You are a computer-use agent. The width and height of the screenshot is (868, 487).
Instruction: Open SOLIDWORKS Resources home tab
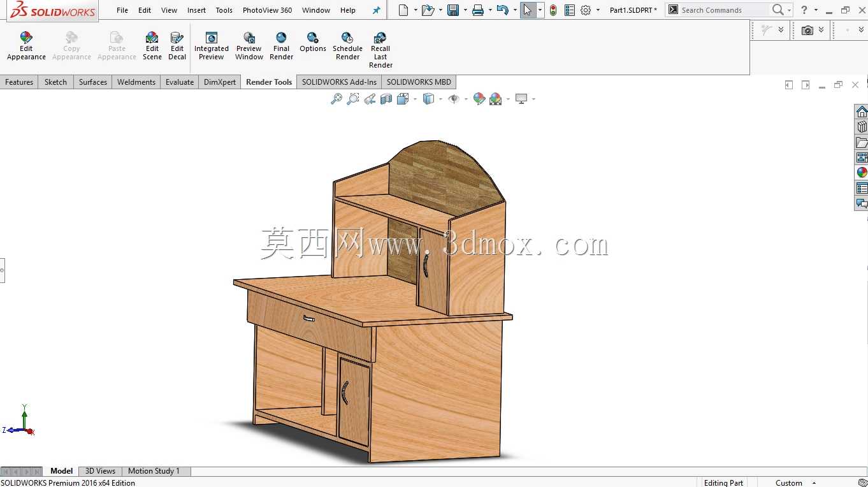(x=862, y=112)
